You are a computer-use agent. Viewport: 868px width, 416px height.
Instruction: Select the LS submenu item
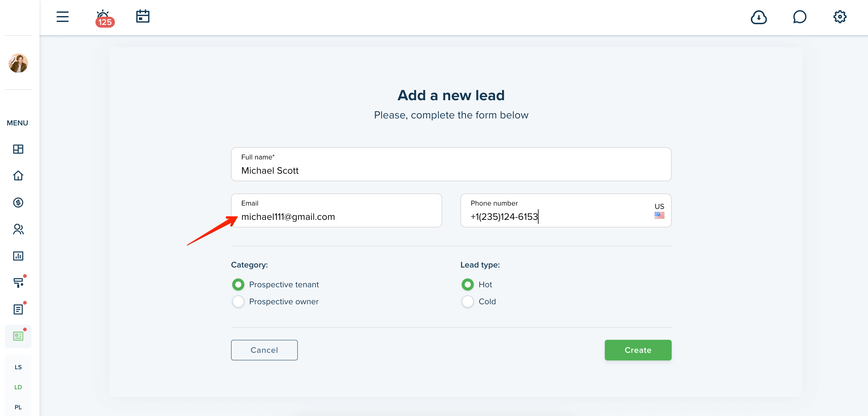point(18,367)
